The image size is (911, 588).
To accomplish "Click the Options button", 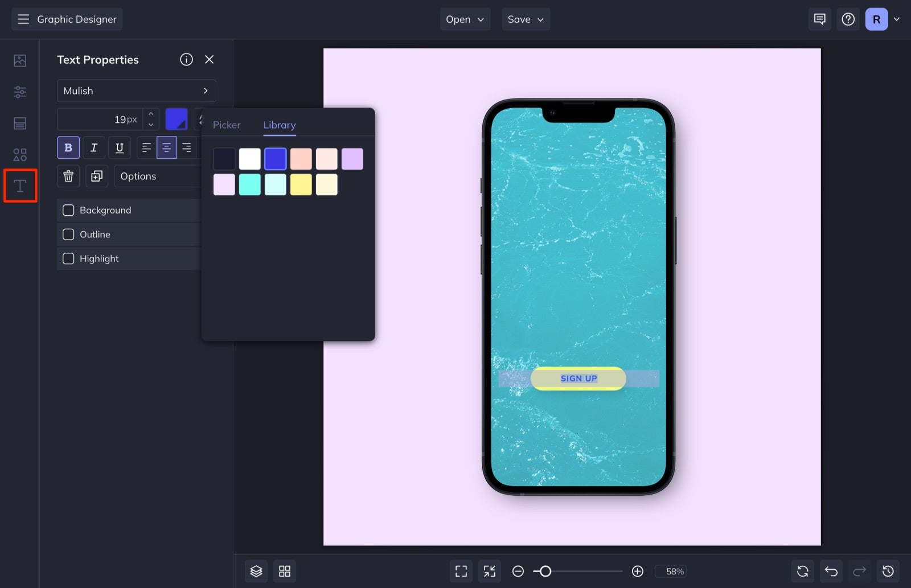I will click(x=138, y=176).
